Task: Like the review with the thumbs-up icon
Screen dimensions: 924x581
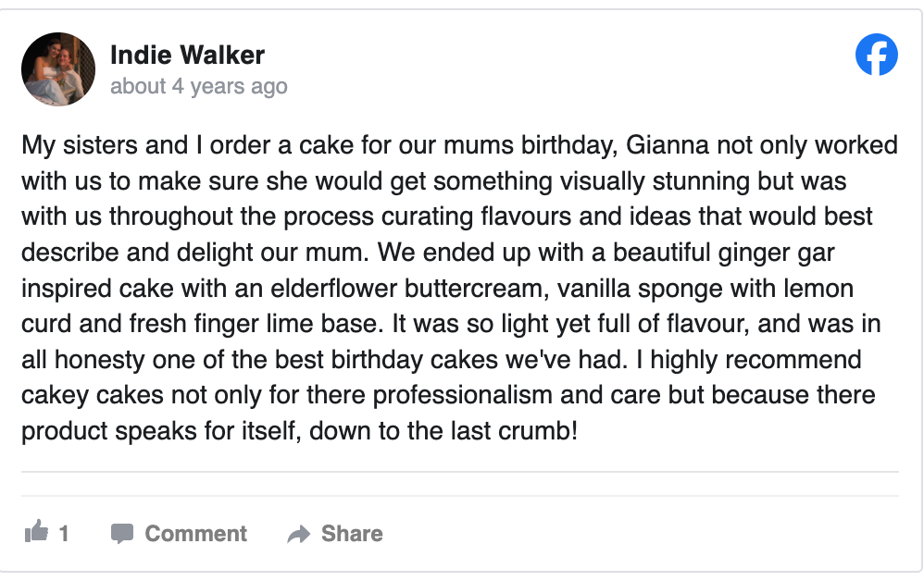Action: [36, 533]
